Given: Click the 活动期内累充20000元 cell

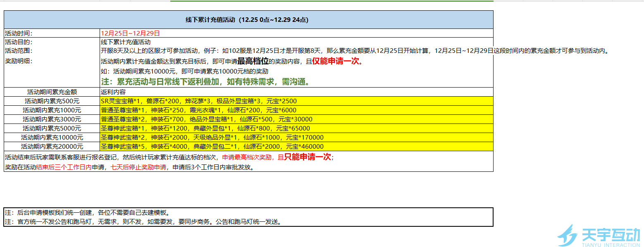Looking at the screenshot, I should coord(52,146).
